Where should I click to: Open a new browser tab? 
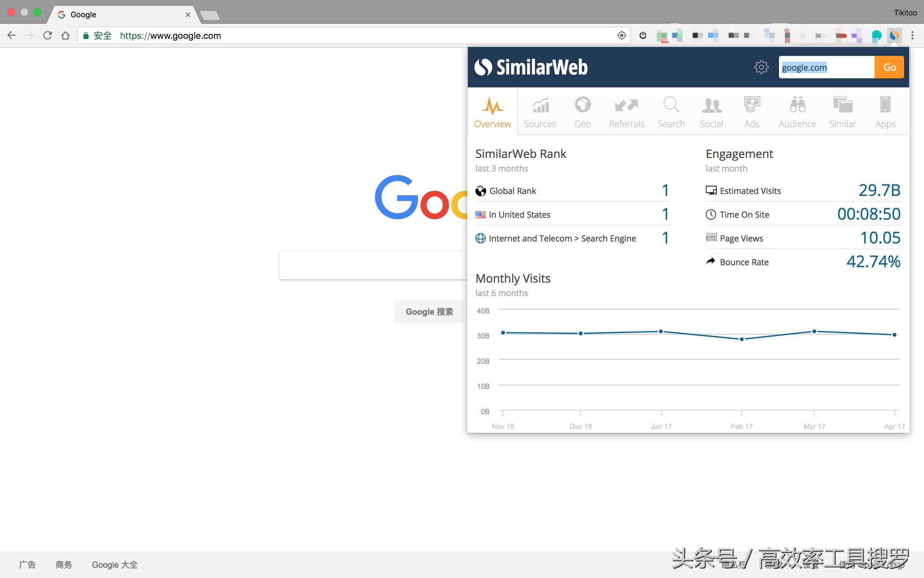point(210,15)
